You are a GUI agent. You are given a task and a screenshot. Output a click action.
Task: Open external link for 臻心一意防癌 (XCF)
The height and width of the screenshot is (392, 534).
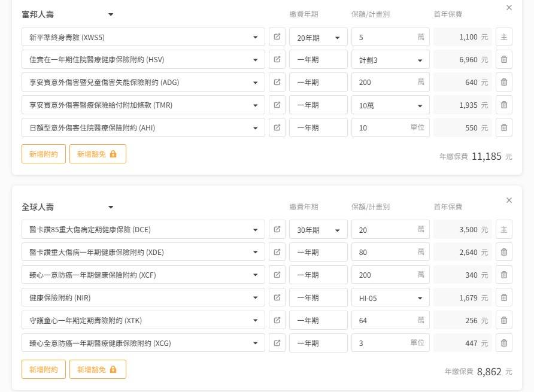tap(277, 275)
